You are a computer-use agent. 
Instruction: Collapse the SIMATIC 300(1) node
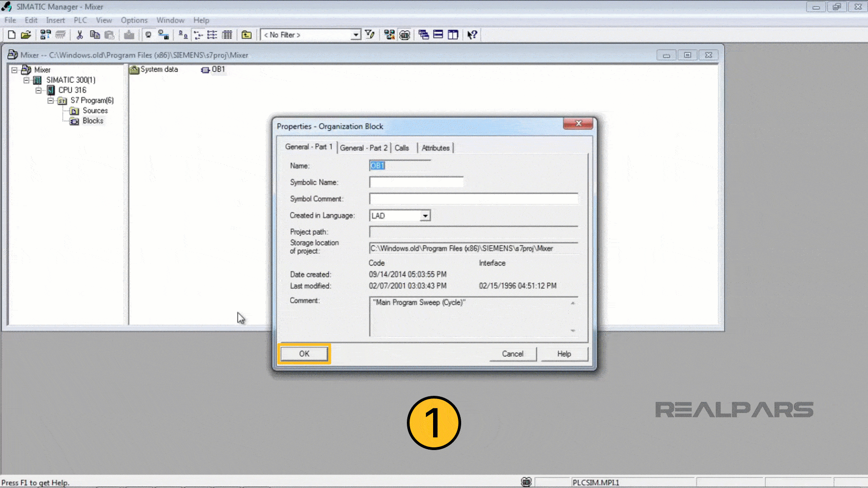tap(26, 80)
